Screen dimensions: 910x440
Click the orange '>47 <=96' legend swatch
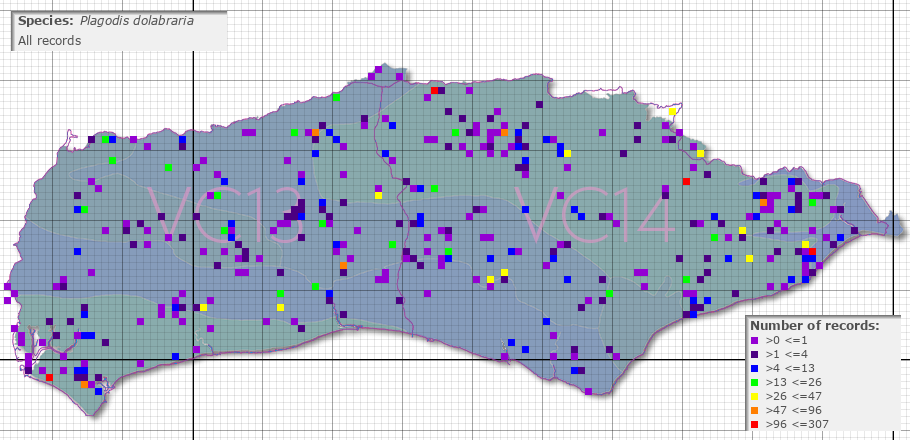pyautogui.click(x=754, y=410)
